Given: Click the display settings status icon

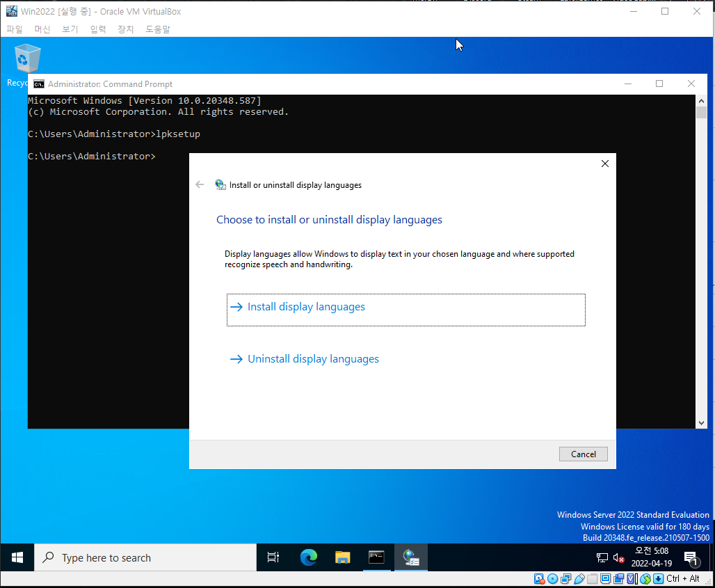Looking at the screenshot, I should pyautogui.click(x=606, y=579).
